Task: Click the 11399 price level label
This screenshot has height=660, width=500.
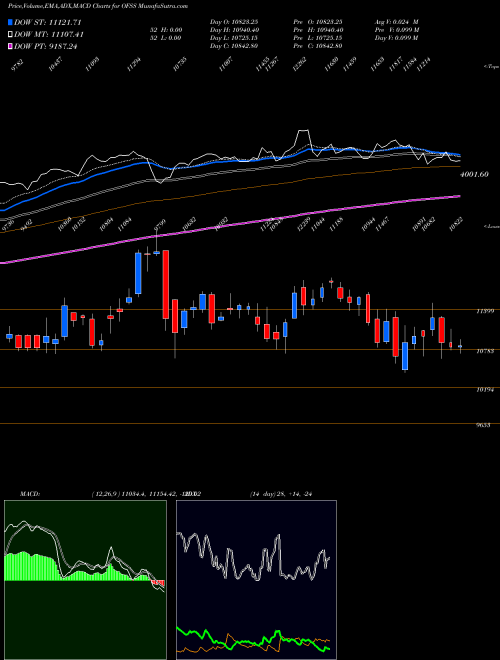Action: pos(484,311)
